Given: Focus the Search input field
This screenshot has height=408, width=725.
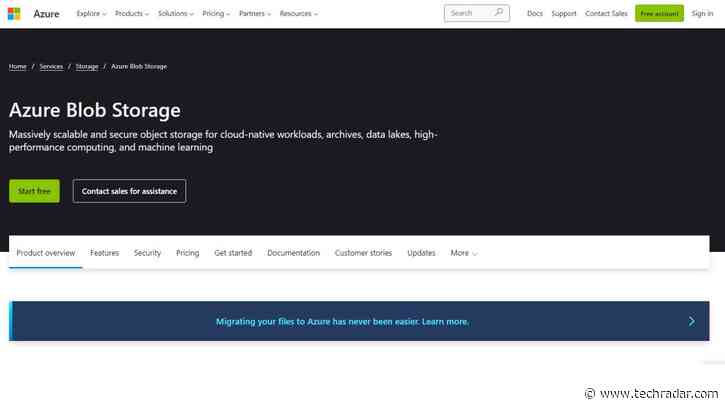Looking at the screenshot, I should 477,13.
